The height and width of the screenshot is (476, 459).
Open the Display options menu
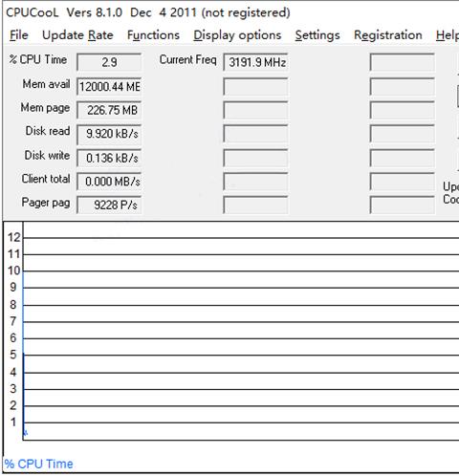pyautogui.click(x=237, y=35)
